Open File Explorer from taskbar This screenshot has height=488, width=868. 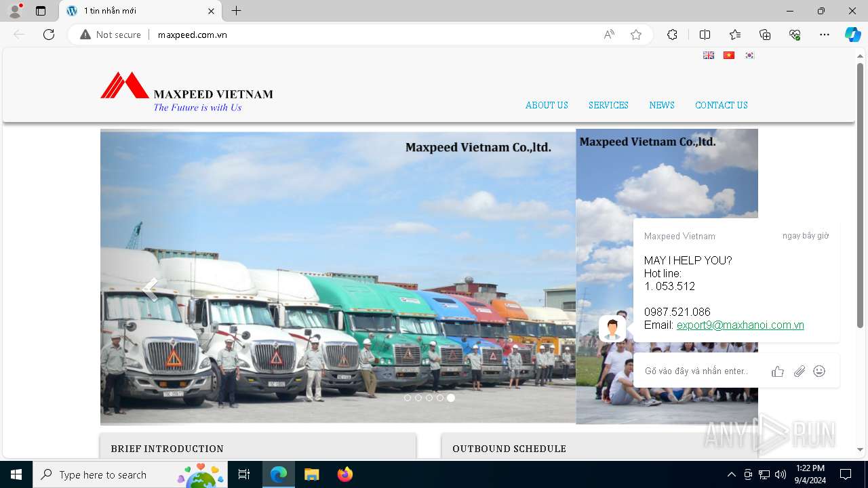(x=311, y=474)
